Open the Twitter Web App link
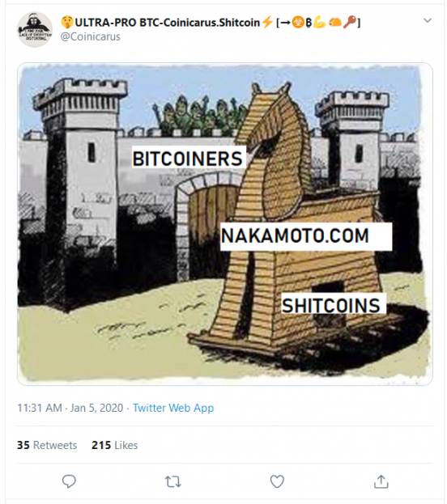This screenshot has height=504, width=447. pos(173,408)
